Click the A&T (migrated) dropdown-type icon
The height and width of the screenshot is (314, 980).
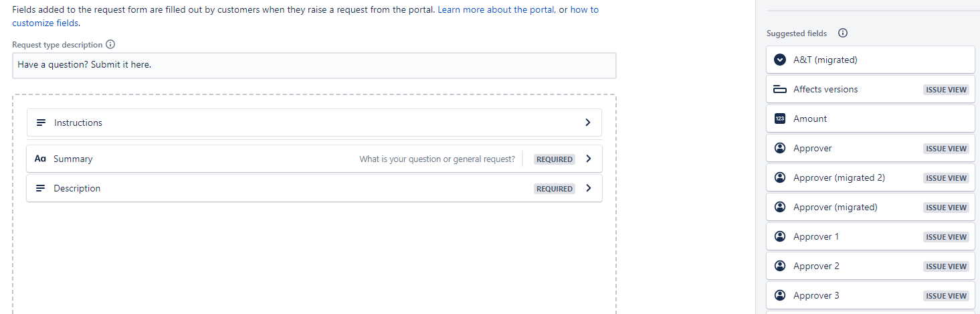pos(779,60)
